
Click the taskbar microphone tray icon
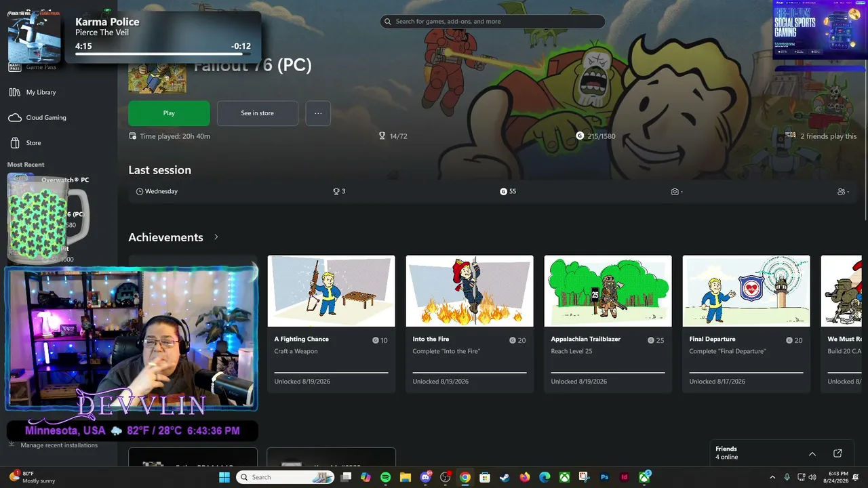[x=787, y=477]
